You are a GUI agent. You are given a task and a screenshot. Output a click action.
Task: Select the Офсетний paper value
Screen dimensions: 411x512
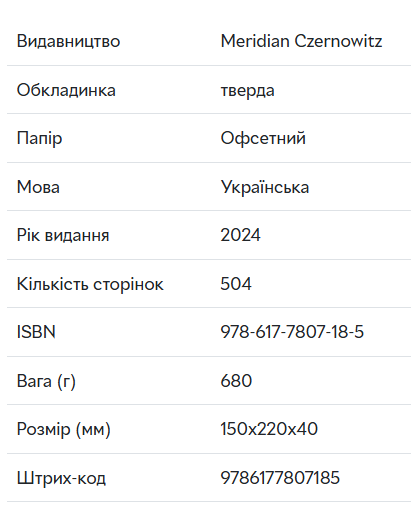(x=263, y=138)
